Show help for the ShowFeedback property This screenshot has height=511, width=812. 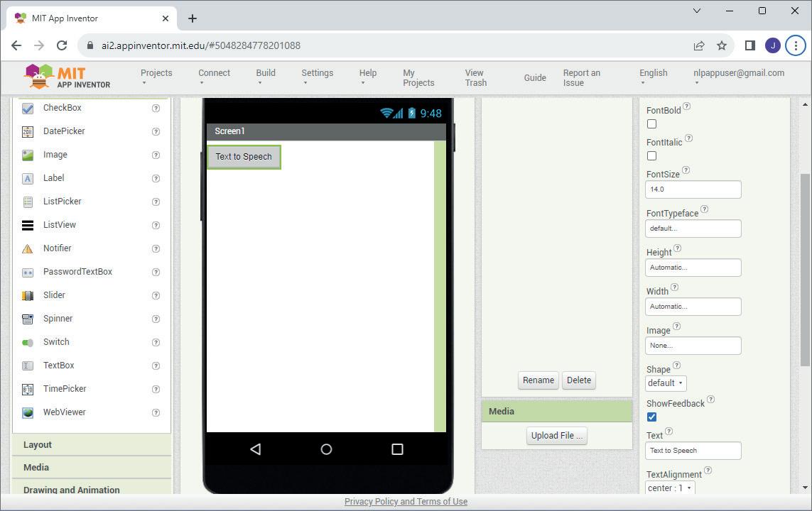(710, 400)
